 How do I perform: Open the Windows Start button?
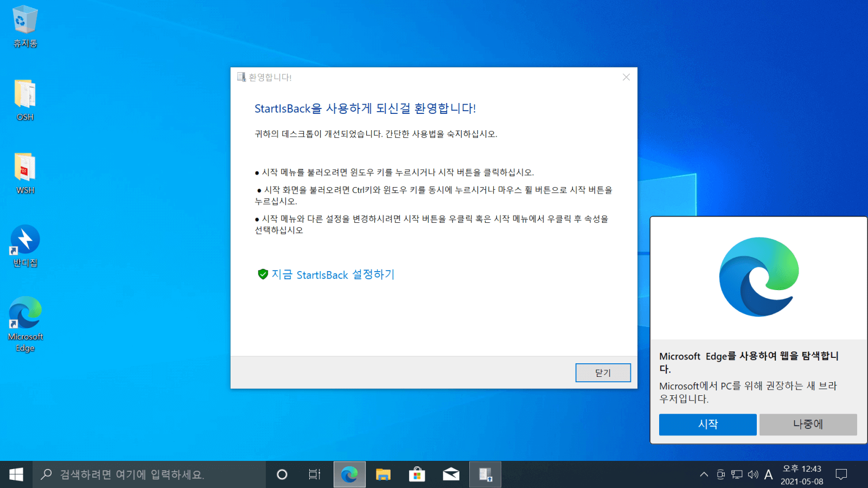click(16, 474)
